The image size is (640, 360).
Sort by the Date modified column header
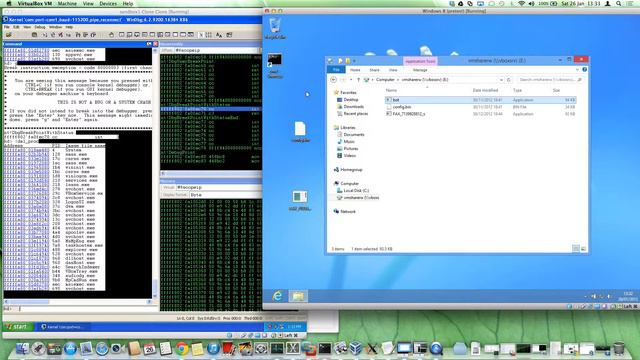click(485, 90)
